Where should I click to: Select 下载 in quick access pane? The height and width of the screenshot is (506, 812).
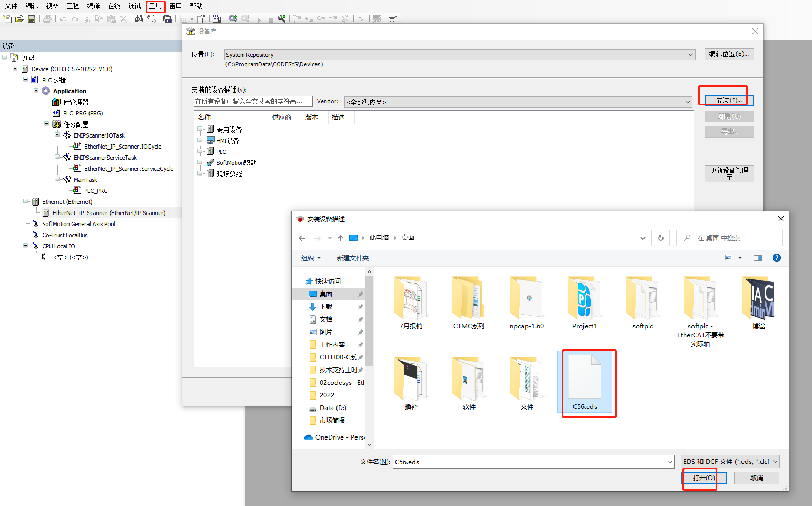tap(326, 307)
